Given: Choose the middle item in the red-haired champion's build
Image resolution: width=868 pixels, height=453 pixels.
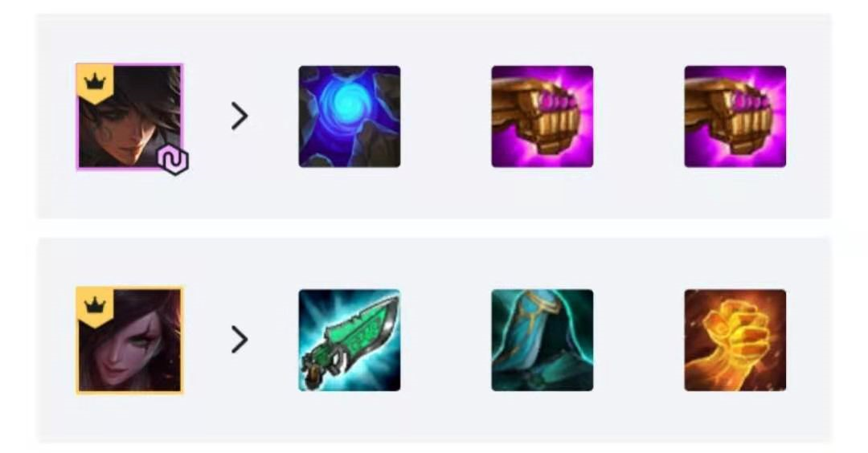Looking at the screenshot, I should click(542, 341).
